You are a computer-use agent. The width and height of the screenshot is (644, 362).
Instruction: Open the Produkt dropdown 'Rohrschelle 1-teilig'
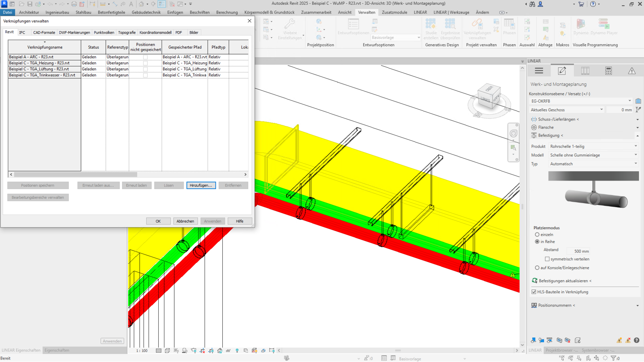point(593,146)
